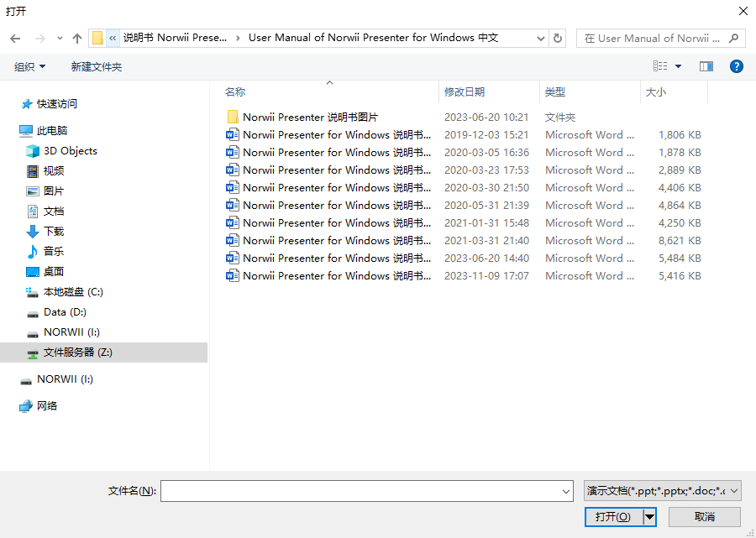
Task: Select Word file dated 2019-12-03 15:21
Action: point(464,135)
